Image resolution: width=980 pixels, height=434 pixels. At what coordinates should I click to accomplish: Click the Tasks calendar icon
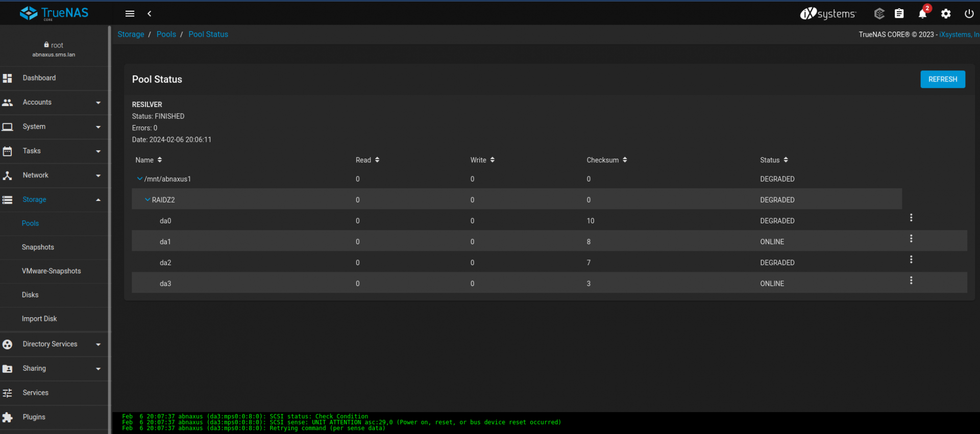(x=7, y=151)
